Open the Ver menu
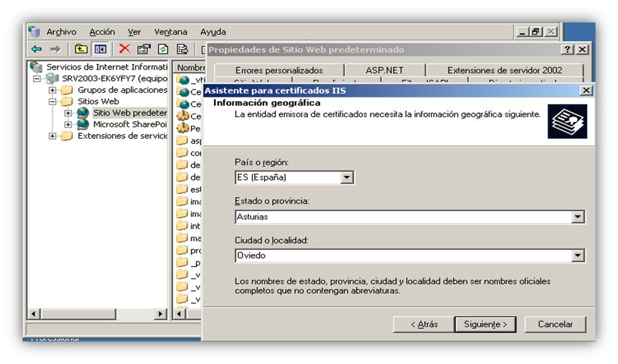This screenshot has height=364, width=618. (134, 32)
